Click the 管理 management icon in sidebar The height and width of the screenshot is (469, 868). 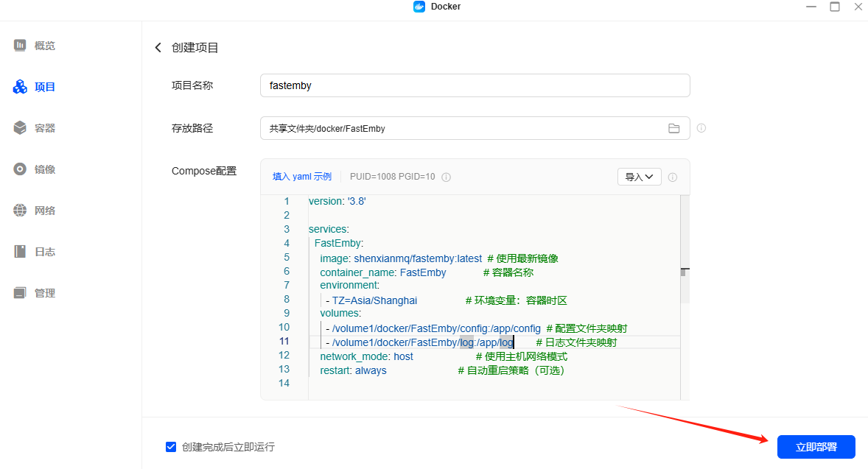click(20, 292)
